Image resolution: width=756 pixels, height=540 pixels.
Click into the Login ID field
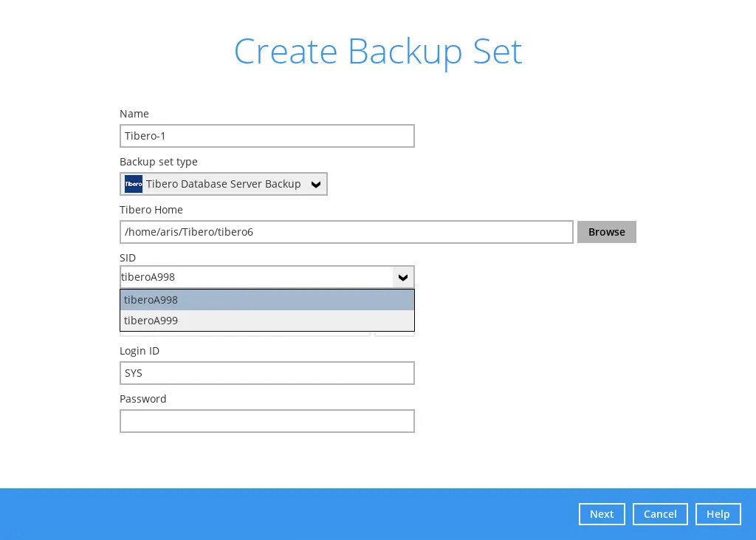(267, 373)
